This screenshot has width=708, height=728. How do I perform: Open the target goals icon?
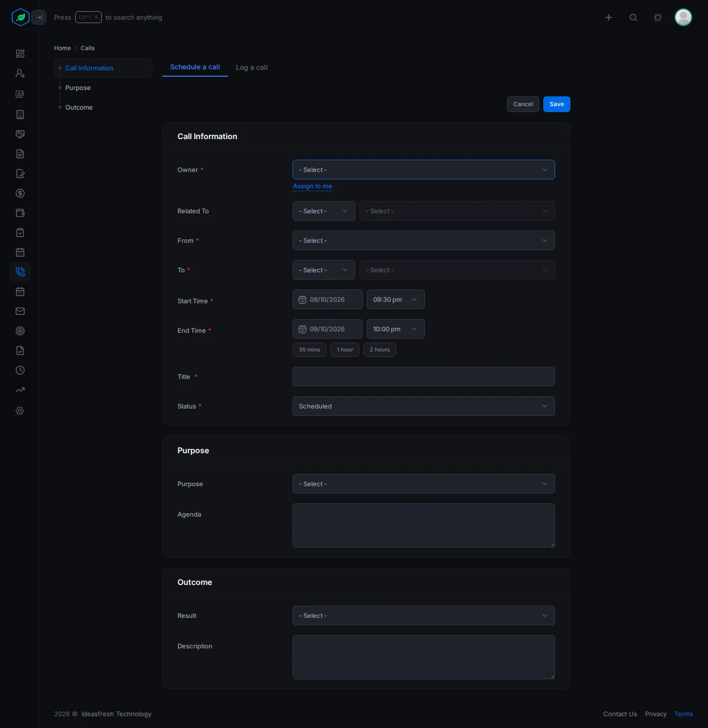point(20,331)
